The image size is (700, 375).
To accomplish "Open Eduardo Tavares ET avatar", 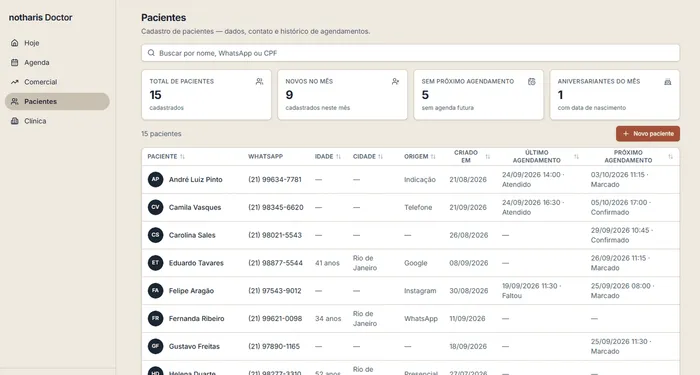I will pyautogui.click(x=155, y=263).
